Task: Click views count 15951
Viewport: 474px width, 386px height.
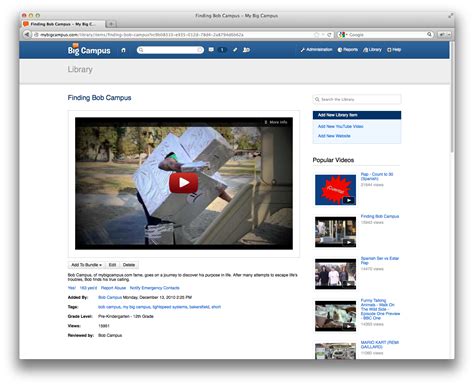Action: coord(104,326)
